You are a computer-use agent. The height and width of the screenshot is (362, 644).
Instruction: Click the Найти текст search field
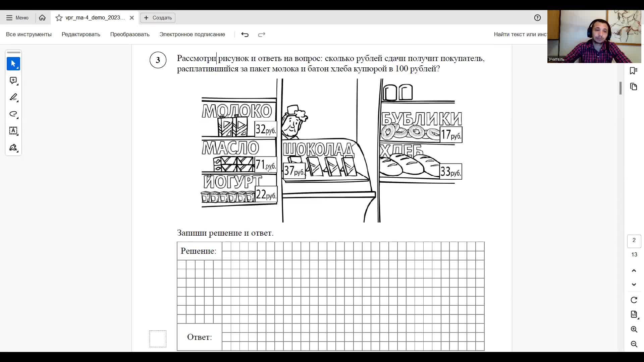[x=520, y=34]
